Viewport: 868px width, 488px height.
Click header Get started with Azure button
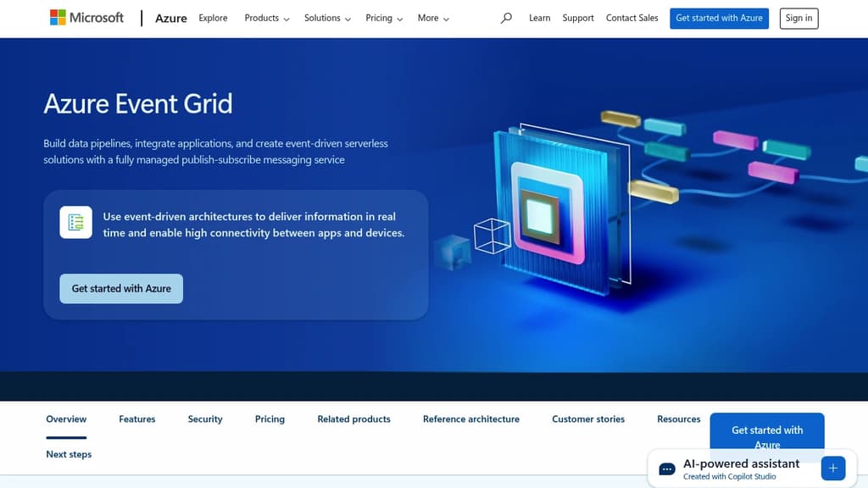coord(719,19)
